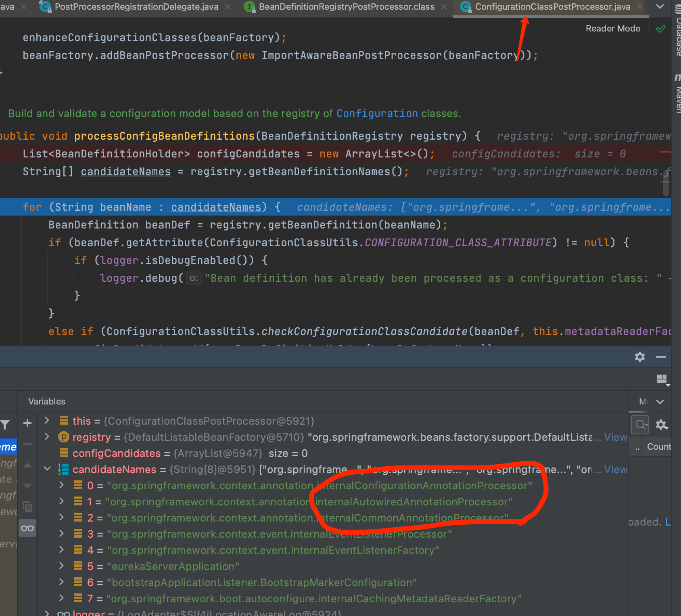Click green inspection checkmark icon
The width and height of the screenshot is (681, 616).
tap(660, 29)
